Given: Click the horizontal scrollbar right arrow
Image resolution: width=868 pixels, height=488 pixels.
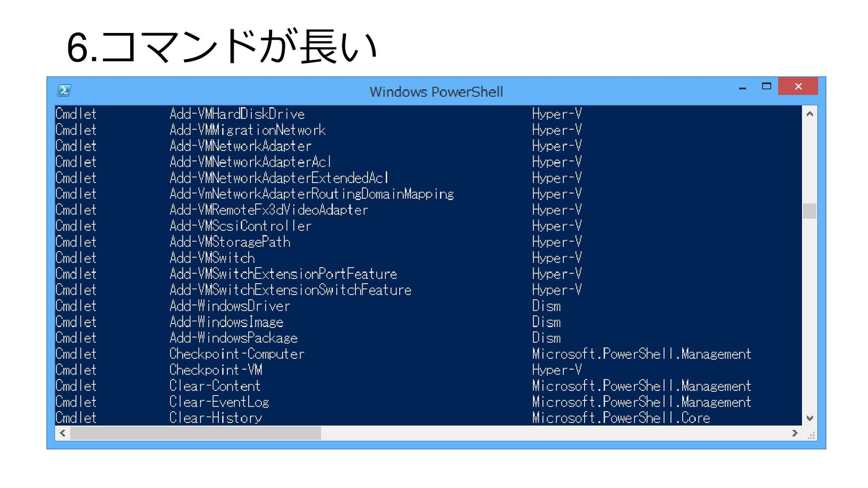Looking at the screenshot, I should (795, 433).
